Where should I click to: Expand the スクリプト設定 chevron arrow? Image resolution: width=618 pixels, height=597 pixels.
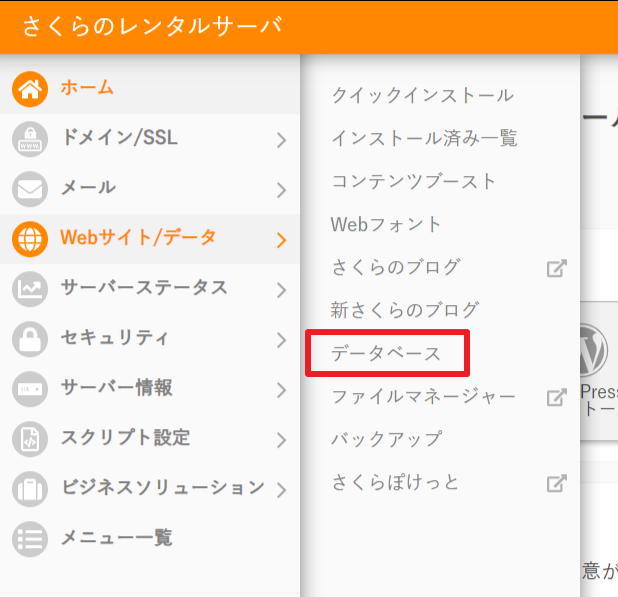pos(281,440)
